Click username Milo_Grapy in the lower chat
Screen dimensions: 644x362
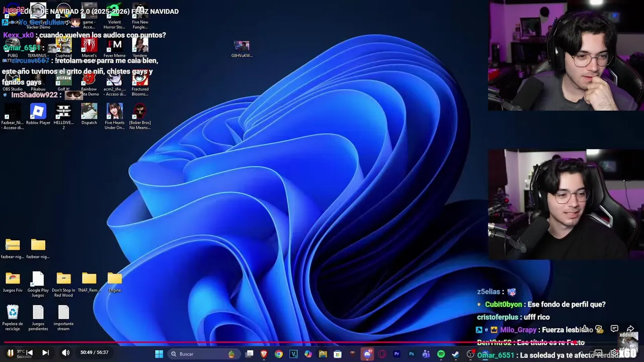pos(518,330)
